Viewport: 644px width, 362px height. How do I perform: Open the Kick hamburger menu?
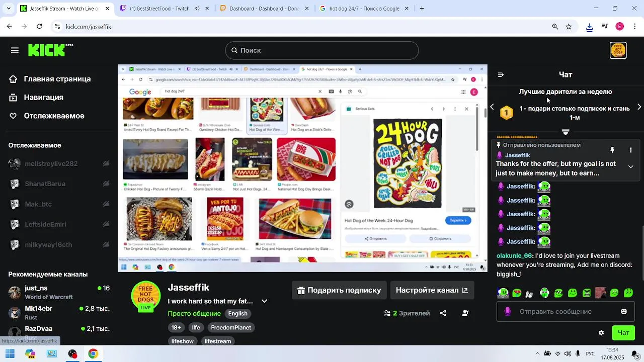pos(15,50)
